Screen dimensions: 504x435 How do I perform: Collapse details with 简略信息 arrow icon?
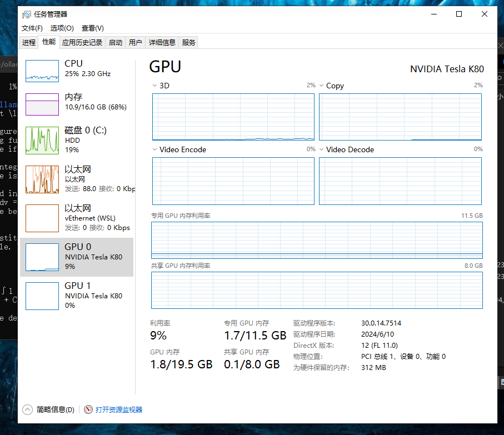[x=27, y=409]
